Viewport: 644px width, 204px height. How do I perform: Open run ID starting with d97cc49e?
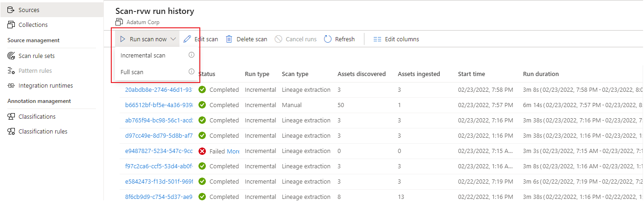[159, 135]
